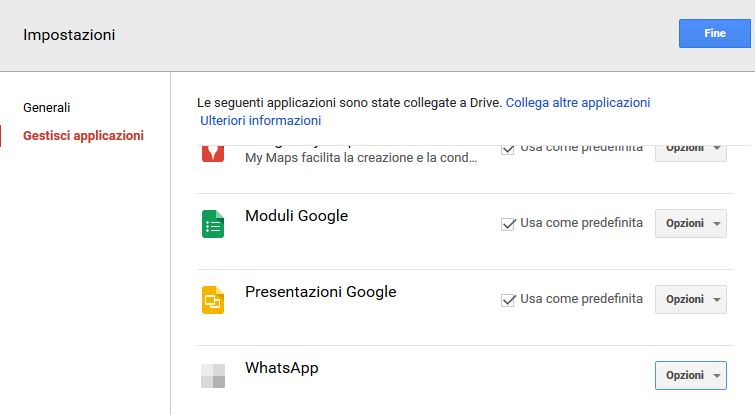Click the My Maps description text
755x415 pixels.
[x=361, y=159]
